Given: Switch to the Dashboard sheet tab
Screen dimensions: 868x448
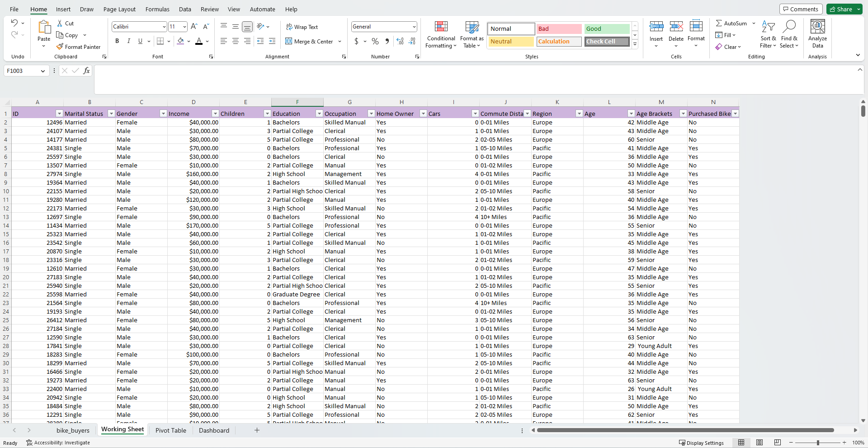Looking at the screenshot, I should coord(214,430).
